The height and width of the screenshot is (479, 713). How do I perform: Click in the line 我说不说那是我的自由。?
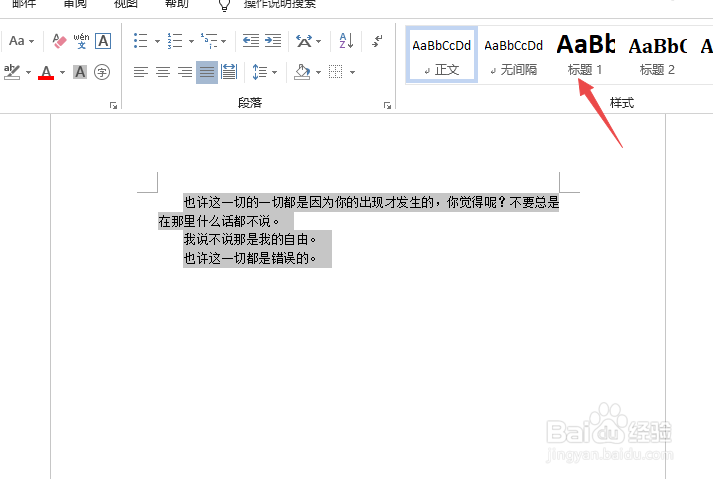pos(250,239)
